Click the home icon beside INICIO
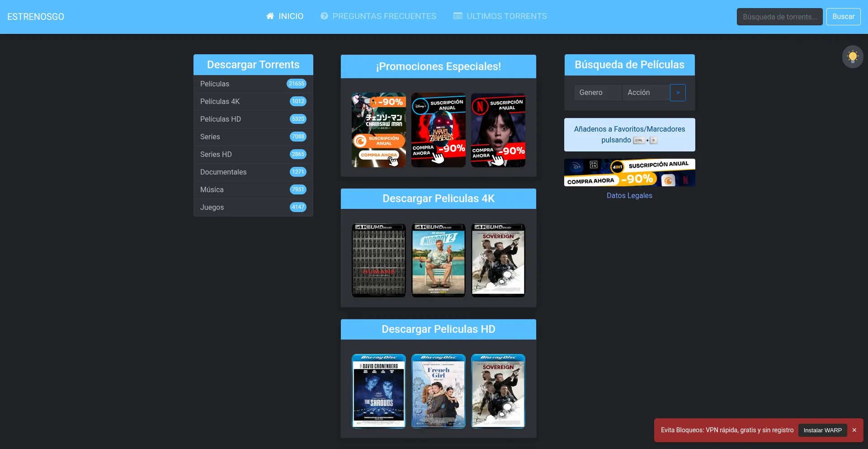The height and width of the screenshot is (449, 868). [x=270, y=16]
